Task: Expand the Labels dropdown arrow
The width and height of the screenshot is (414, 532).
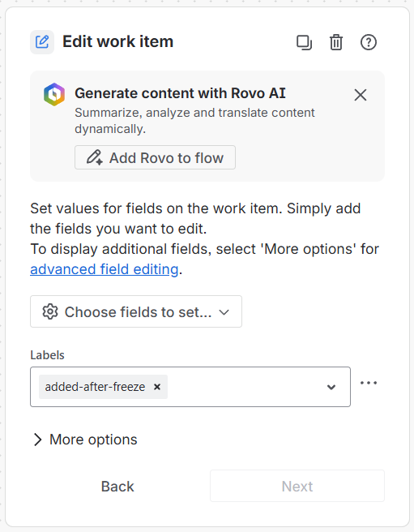Action: point(331,387)
